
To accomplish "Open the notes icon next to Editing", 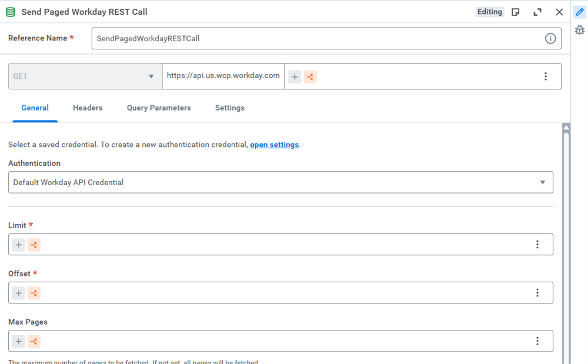I will [x=516, y=12].
